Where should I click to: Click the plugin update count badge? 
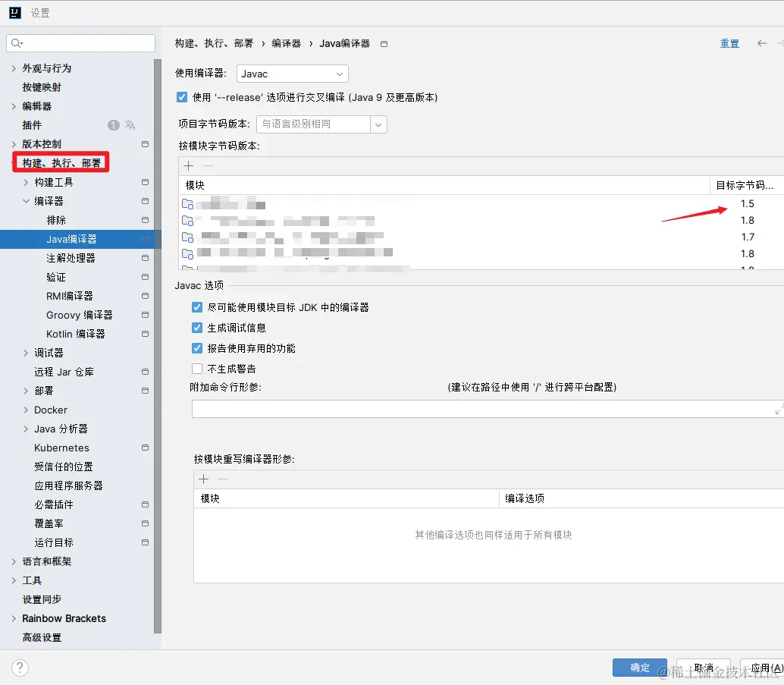click(114, 125)
